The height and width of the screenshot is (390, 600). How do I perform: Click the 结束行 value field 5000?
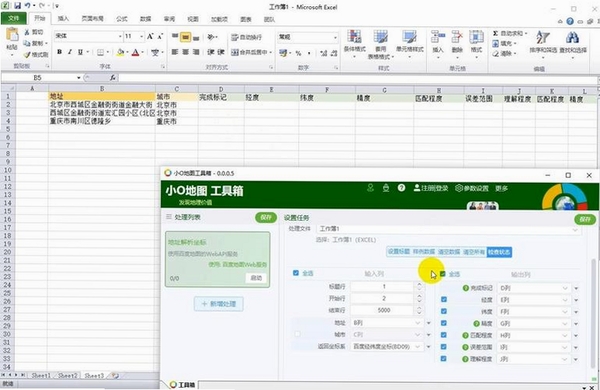384,310
